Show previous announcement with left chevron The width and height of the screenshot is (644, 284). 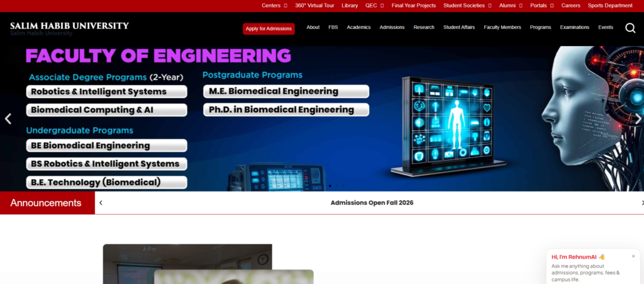coord(101,203)
